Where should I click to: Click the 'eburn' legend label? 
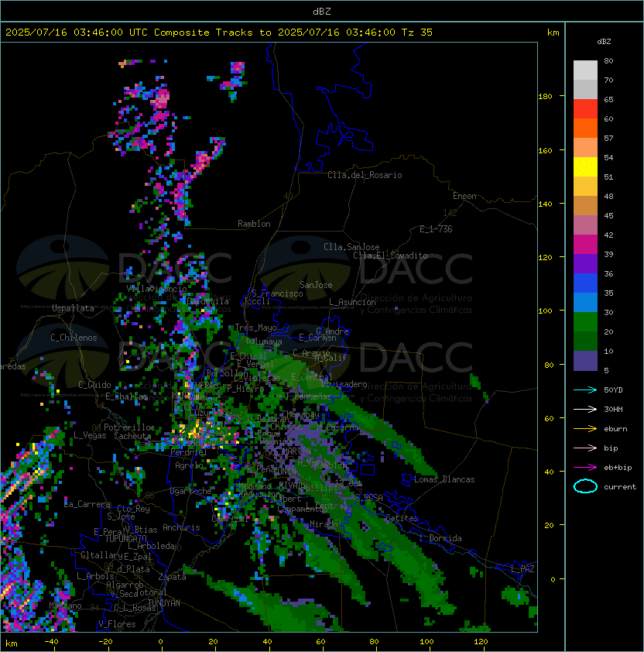tap(615, 429)
